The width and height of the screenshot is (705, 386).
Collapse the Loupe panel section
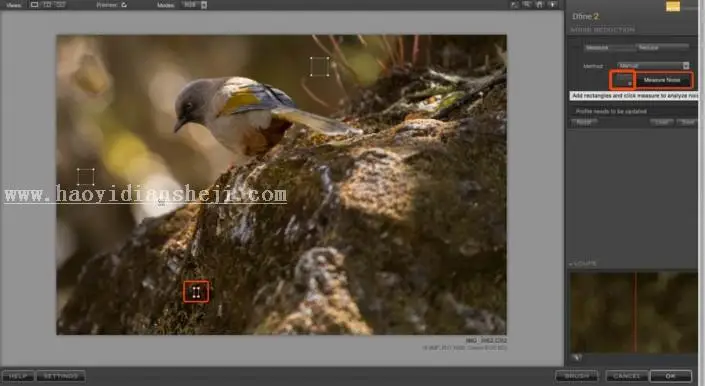pos(583,264)
